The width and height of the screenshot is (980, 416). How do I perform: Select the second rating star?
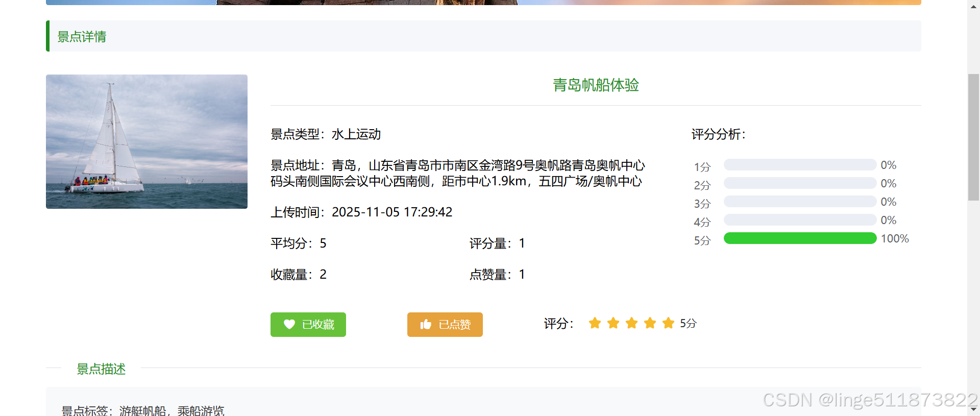click(x=613, y=323)
